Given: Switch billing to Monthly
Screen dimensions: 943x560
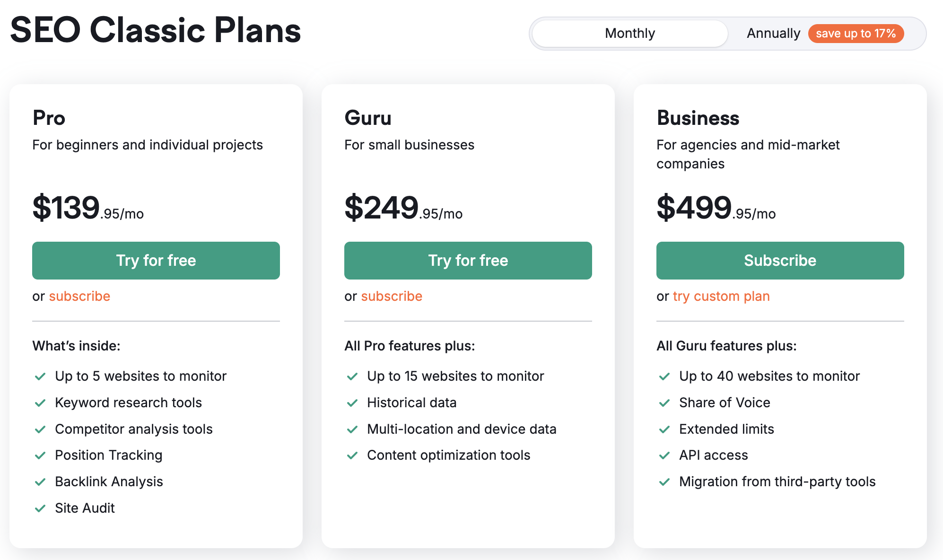Looking at the screenshot, I should (629, 34).
